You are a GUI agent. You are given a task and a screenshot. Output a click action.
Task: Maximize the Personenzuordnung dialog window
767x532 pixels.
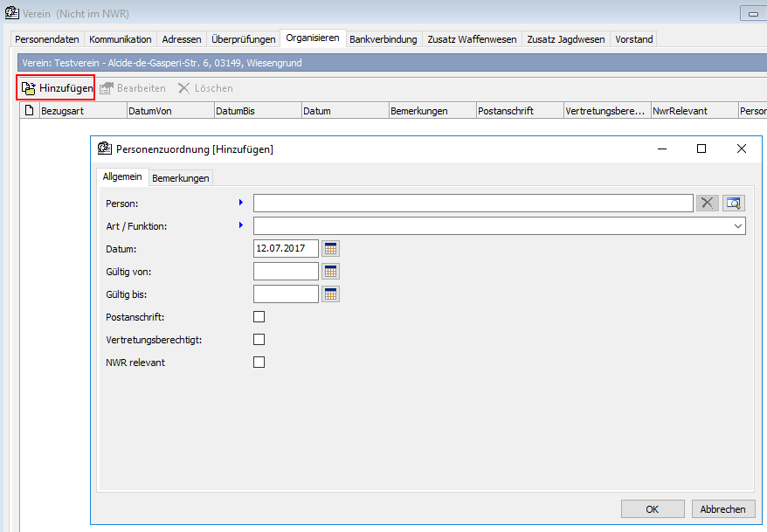(701, 149)
